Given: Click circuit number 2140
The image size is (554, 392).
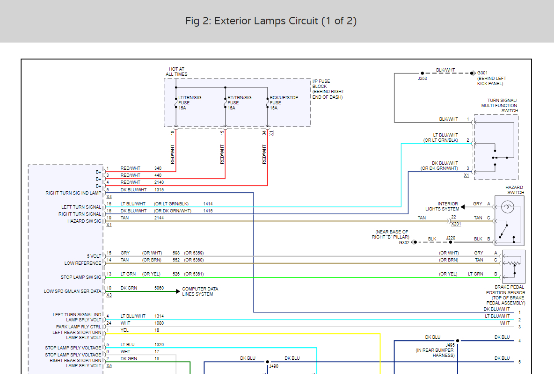Looking at the screenshot, I should (x=159, y=182).
